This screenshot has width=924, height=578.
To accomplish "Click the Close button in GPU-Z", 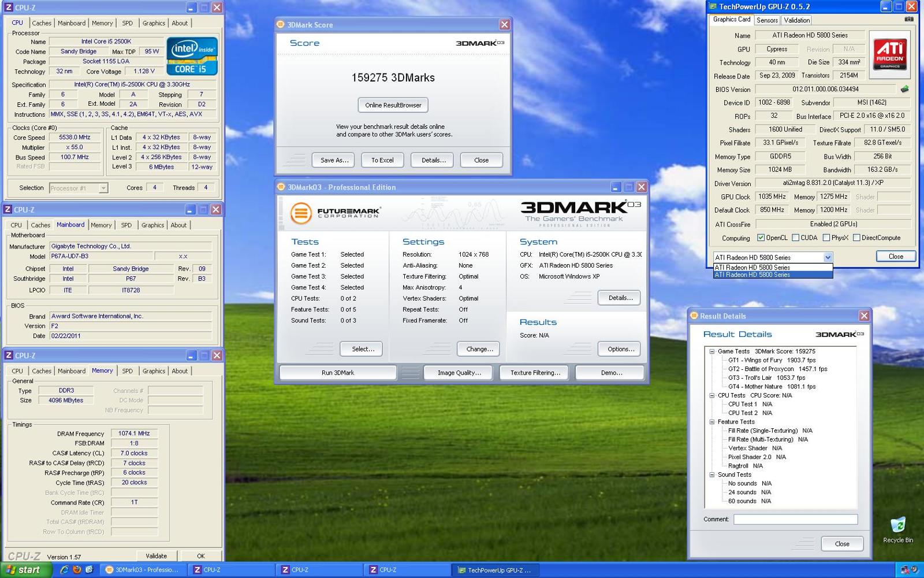I will click(x=896, y=257).
